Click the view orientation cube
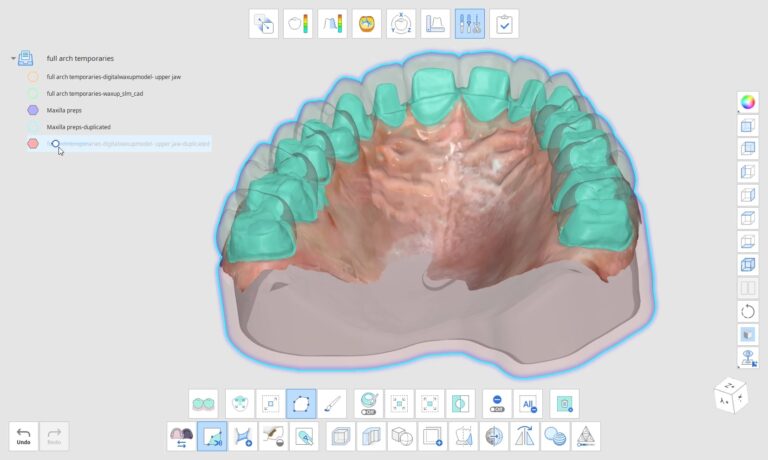The width and height of the screenshot is (768, 460). [729, 394]
